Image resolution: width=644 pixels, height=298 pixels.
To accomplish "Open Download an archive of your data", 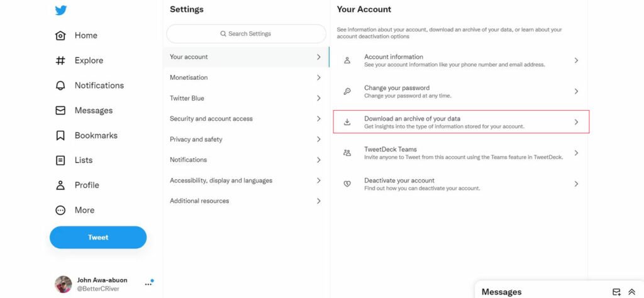I will 461,122.
